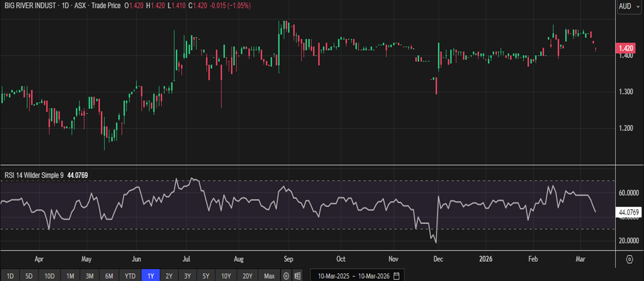Select the 3Y time range
The image size is (644, 281).
point(188,276)
